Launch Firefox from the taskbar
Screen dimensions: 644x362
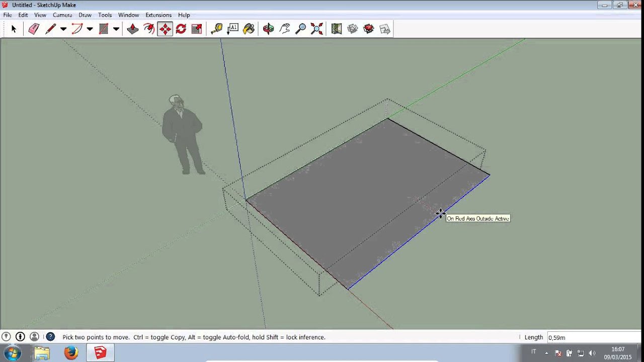(x=71, y=353)
